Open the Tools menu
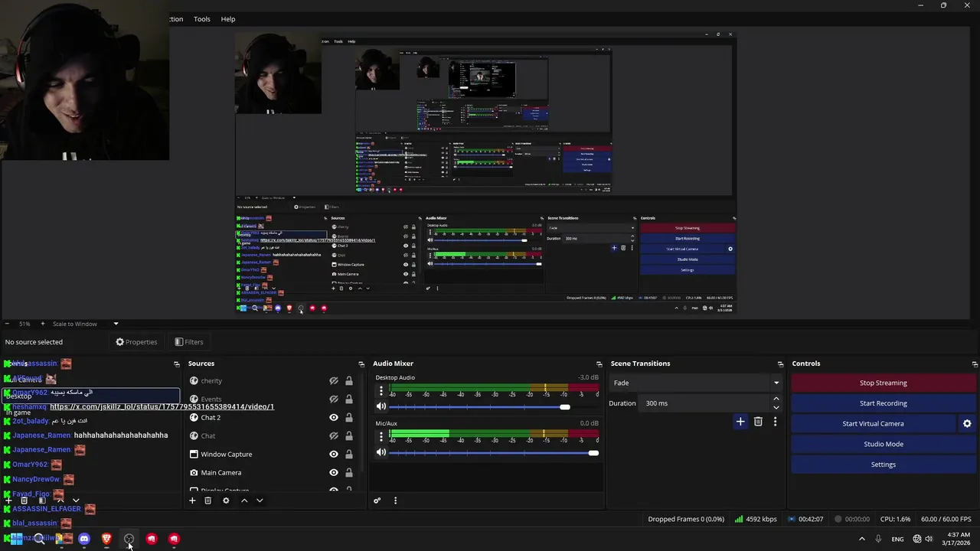 click(x=202, y=19)
